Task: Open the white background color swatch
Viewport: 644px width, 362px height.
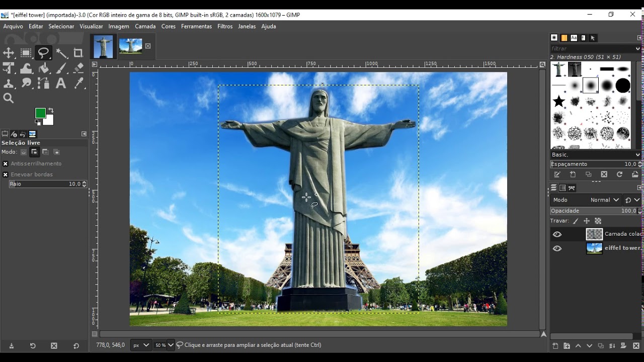Action: (x=49, y=121)
